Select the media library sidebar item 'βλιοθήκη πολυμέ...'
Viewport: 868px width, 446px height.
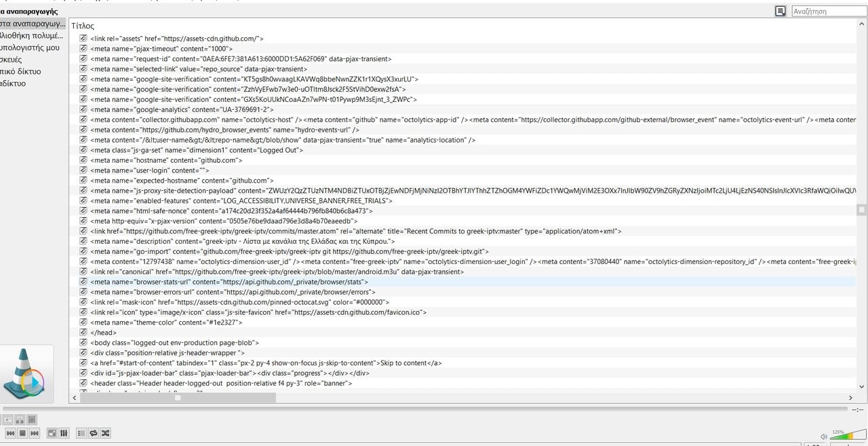(x=31, y=36)
